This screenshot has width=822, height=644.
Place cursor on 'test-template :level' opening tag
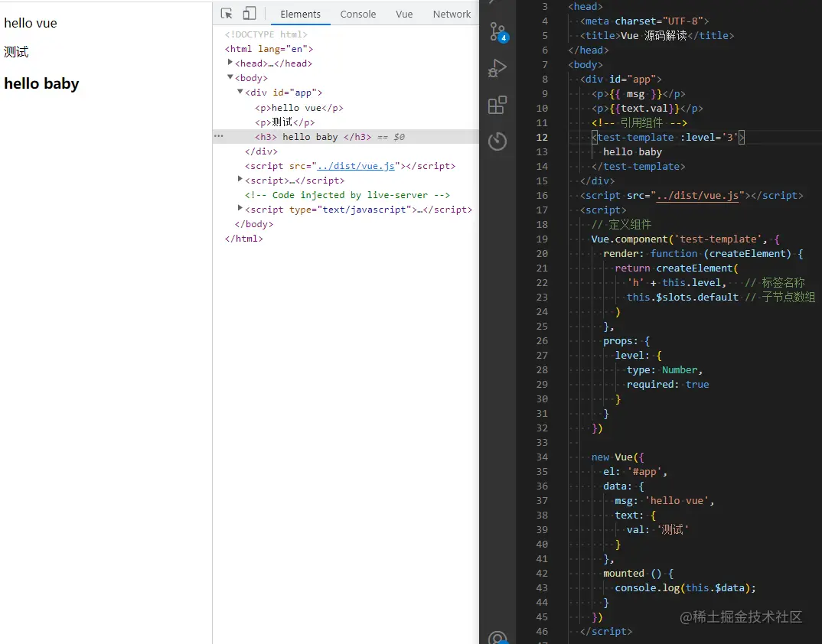[x=668, y=137]
